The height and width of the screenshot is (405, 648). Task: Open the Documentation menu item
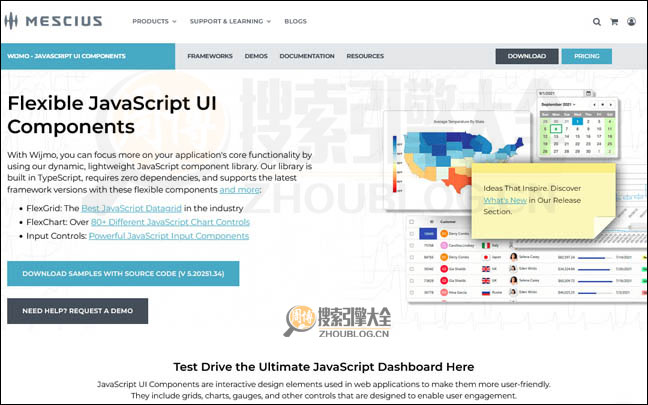(x=307, y=56)
